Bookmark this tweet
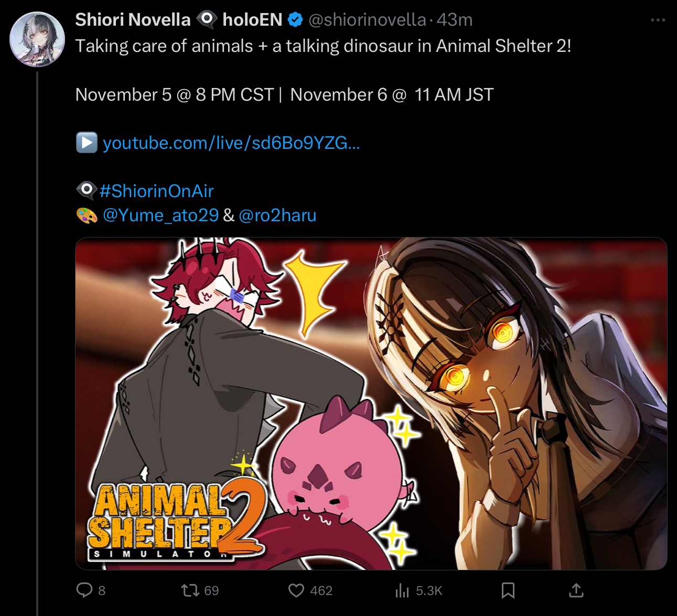This screenshot has height=616, width=677. 508,591
